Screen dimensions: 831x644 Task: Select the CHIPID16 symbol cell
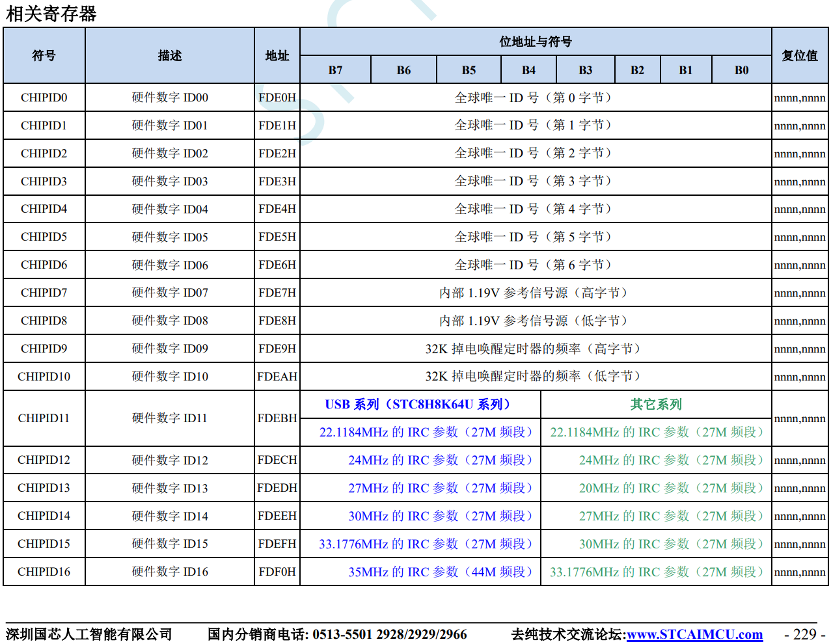44,572
